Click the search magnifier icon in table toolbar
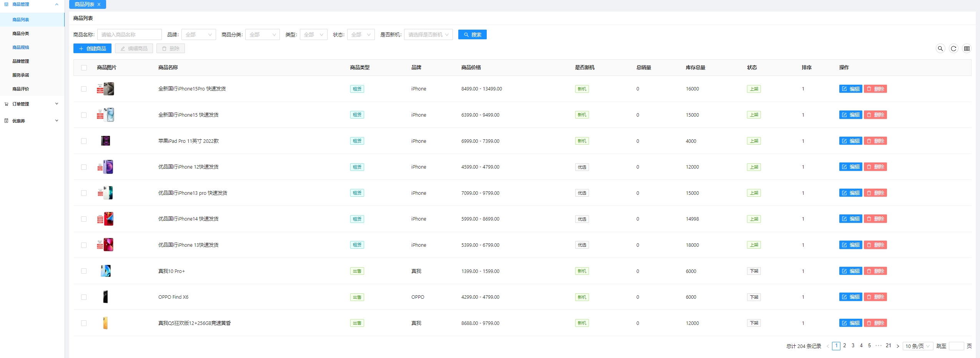The height and width of the screenshot is (358, 980). [940, 49]
